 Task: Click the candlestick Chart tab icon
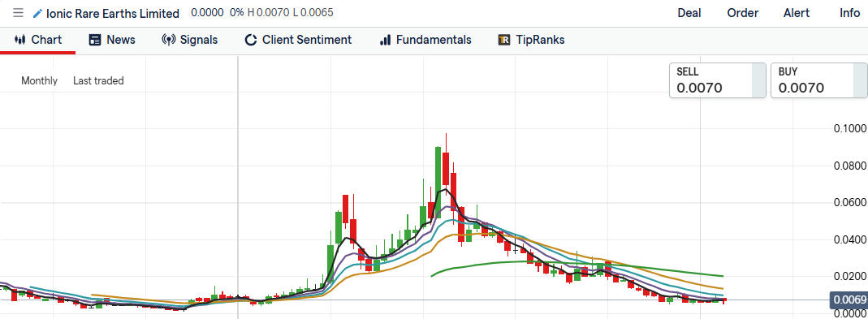(20, 40)
